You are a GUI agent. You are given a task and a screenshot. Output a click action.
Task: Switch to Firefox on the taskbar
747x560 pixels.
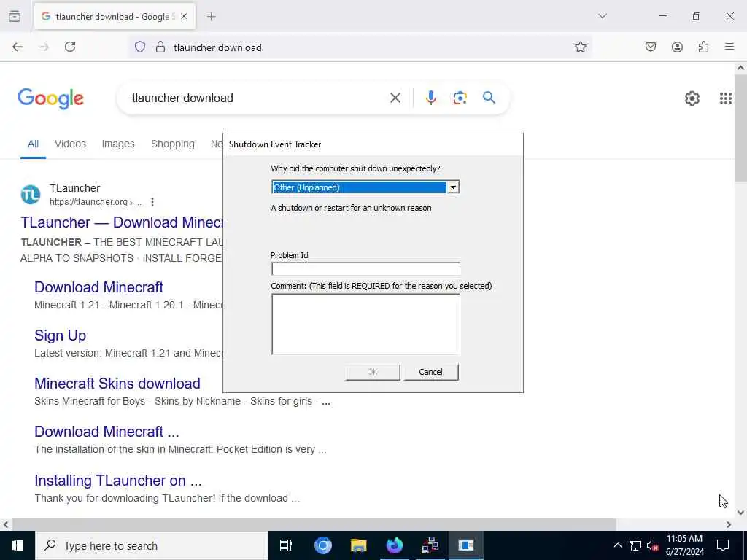click(394, 545)
